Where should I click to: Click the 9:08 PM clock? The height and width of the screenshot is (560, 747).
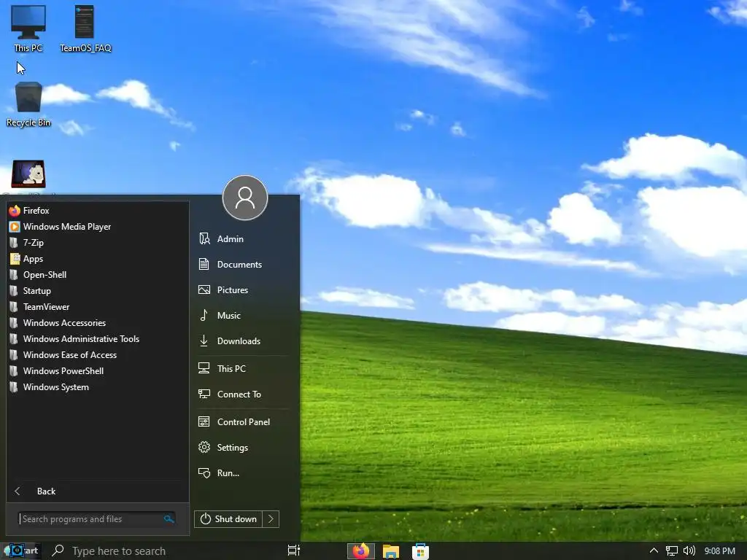pos(719,551)
